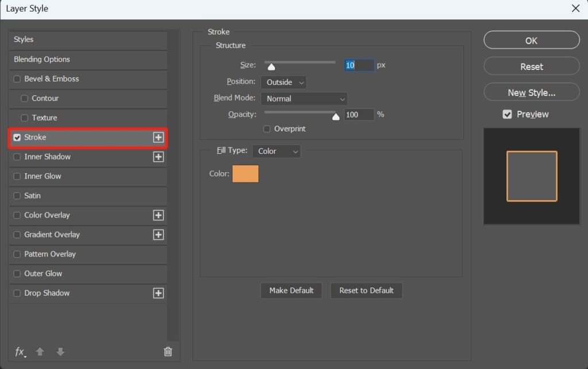Switch to Blending Options
The width and height of the screenshot is (588, 369).
[x=41, y=59]
